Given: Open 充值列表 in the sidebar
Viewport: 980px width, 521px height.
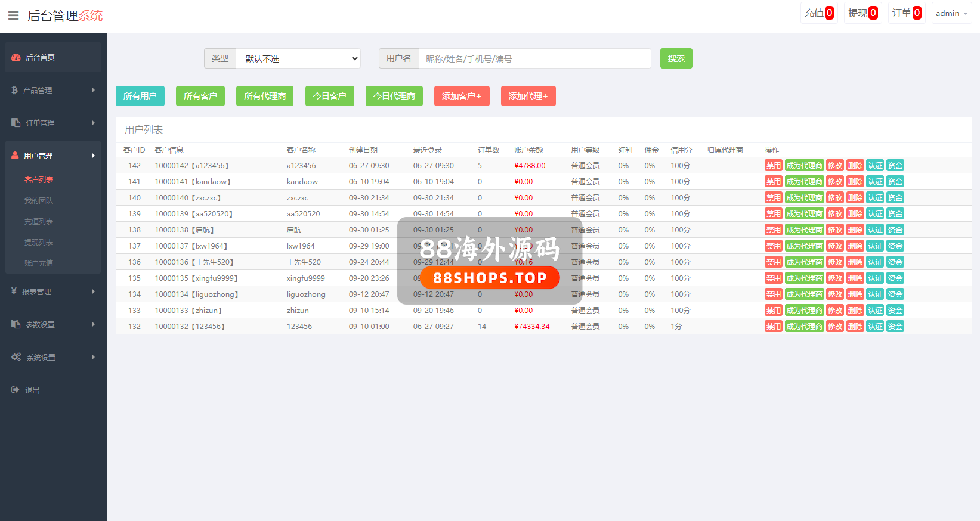Looking at the screenshot, I should (x=39, y=222).
